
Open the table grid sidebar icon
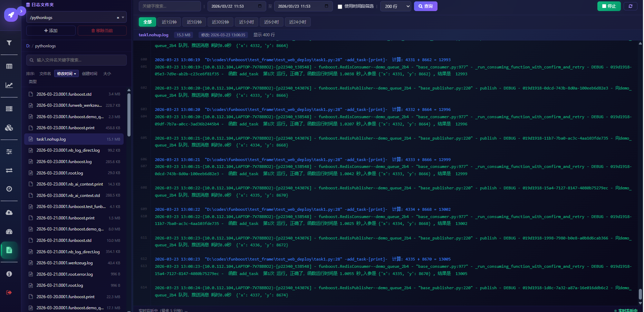(9, 66)
